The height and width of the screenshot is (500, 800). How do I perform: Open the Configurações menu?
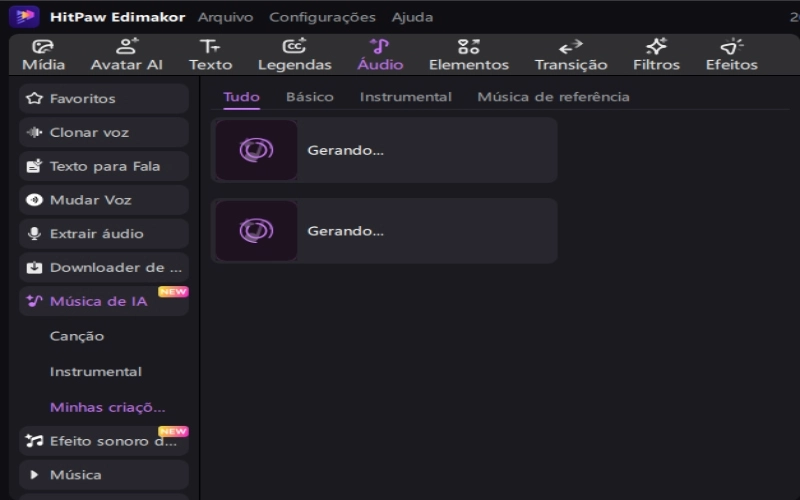[322, 17]
